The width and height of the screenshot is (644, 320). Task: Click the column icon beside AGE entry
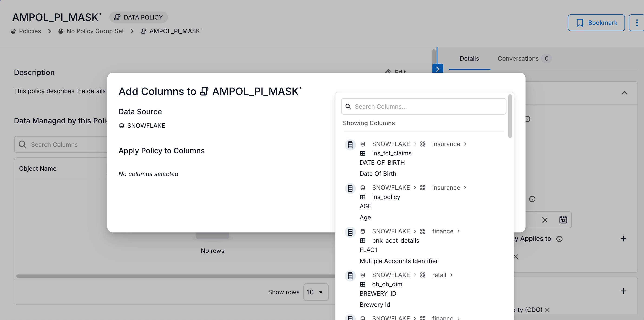pyautogui.click(x=350, y=188)
